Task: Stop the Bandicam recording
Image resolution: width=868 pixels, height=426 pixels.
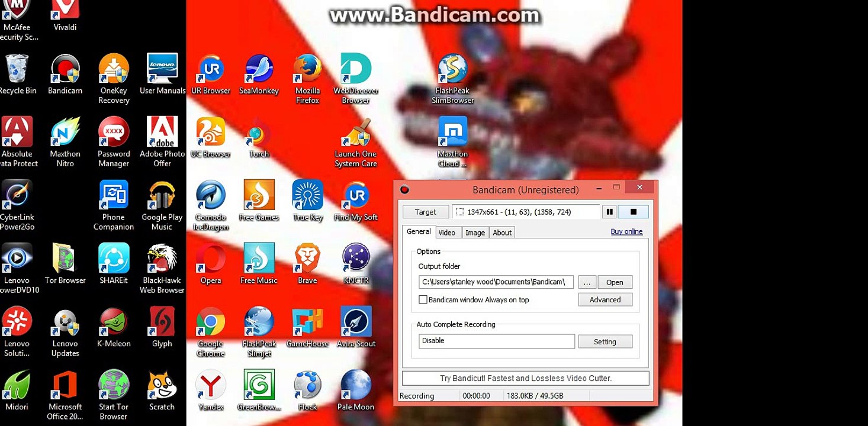Action: click(633, 212)
